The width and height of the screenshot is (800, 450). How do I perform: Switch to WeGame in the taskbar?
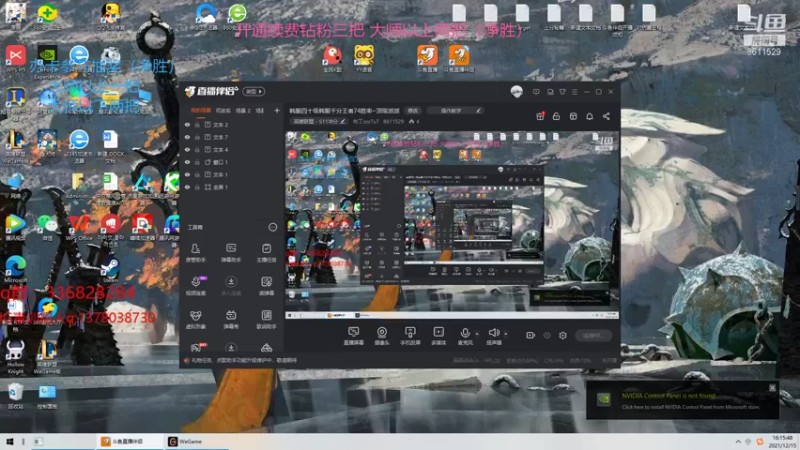click(x=196, y=441)
